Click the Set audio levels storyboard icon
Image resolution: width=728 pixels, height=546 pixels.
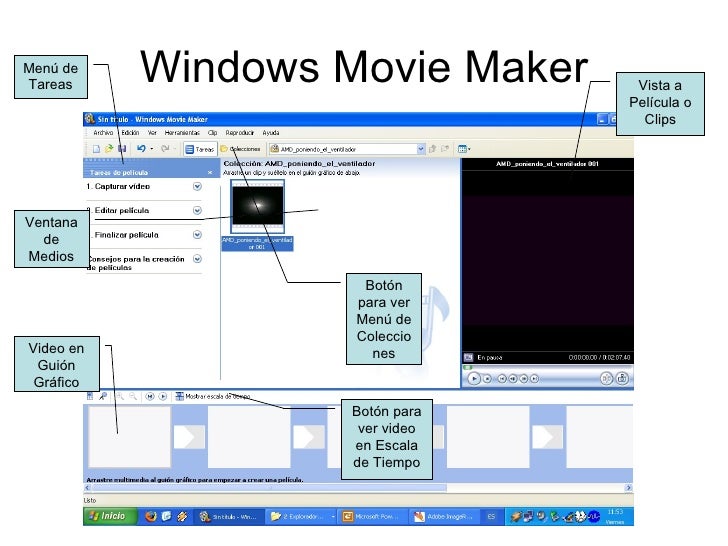tap(90, 396)
